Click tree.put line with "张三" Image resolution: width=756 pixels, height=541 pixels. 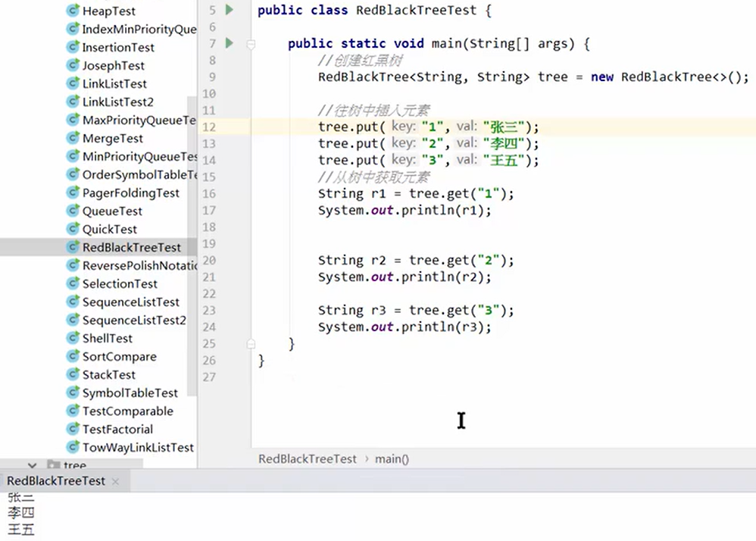(x=428, y=127)
